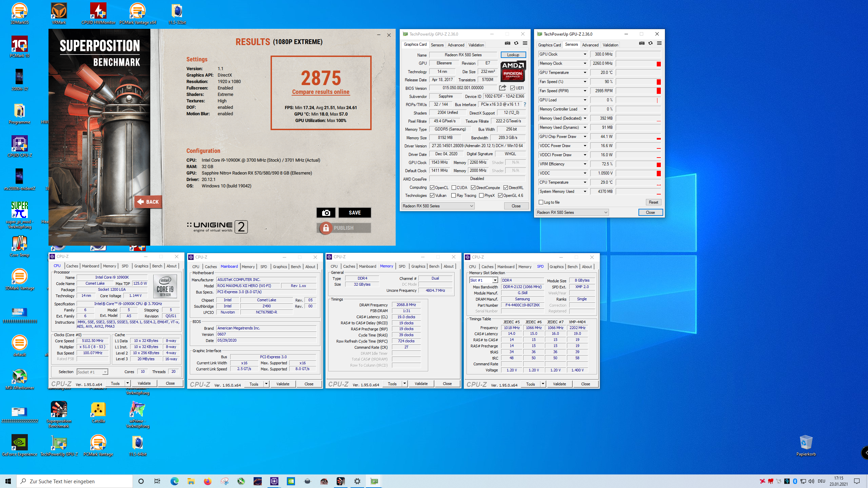Open Settings gear in the taskbar
This screenshot has height=488, width=868.
tap(357, 481)
